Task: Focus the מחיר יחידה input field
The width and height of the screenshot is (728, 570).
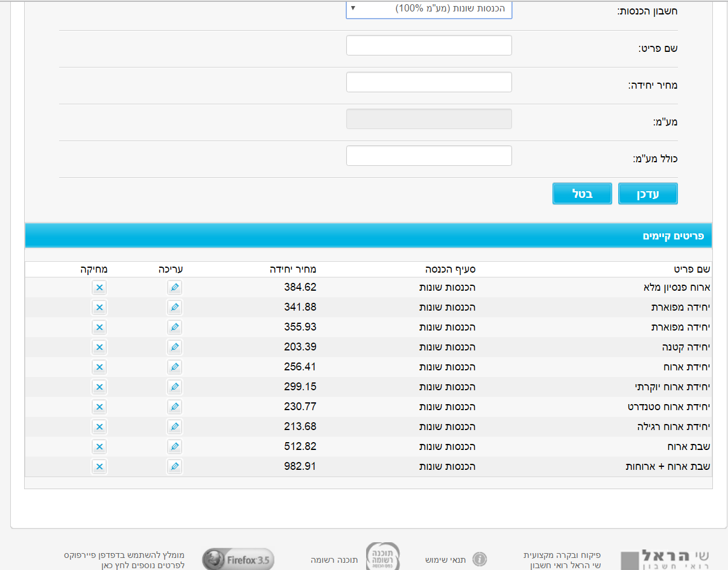Action: (x=429, y=82)
